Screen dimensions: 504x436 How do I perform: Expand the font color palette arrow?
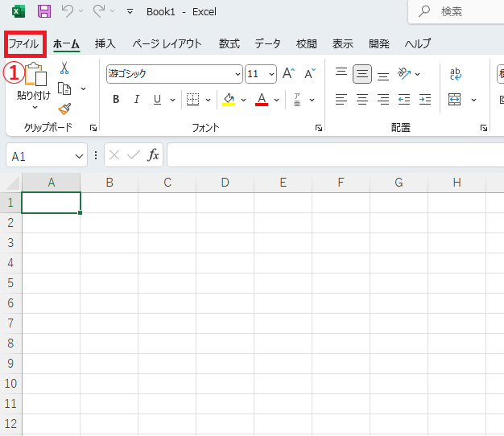pyautogui.click(x=276, y=101)
